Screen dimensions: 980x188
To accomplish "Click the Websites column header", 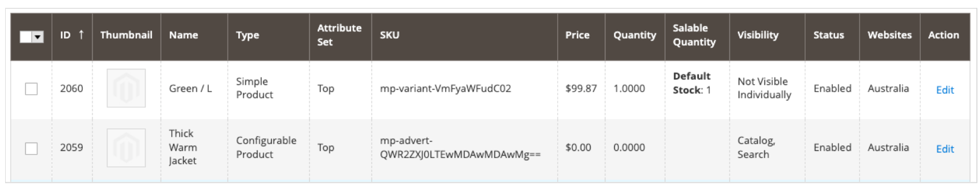I will click(889, 35).
